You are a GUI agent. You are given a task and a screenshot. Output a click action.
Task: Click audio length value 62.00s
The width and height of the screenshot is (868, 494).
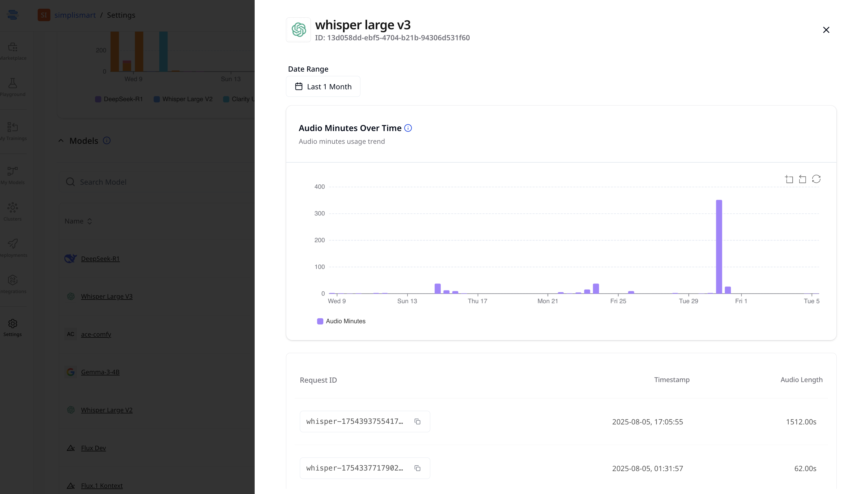click(805, 468)
